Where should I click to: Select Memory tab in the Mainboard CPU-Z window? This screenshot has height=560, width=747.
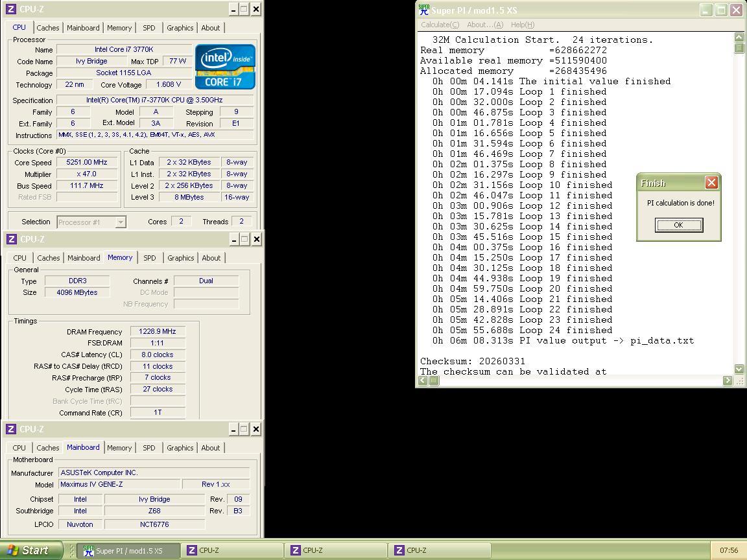(119, 448)
